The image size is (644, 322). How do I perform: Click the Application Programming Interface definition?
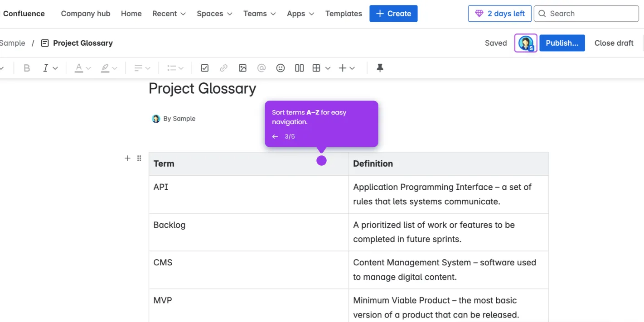pyautogui.click(x=448, y=194)
